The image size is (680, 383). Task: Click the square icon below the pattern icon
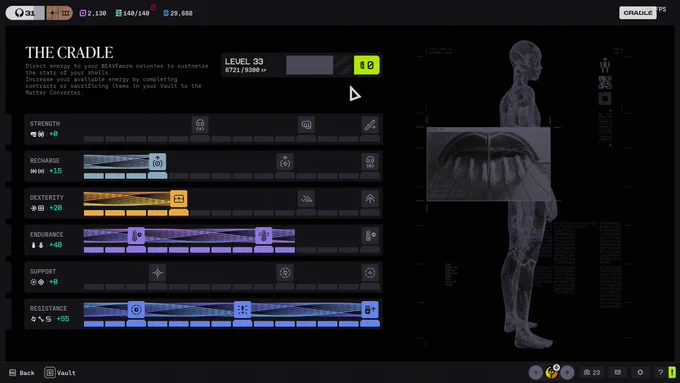605,98
